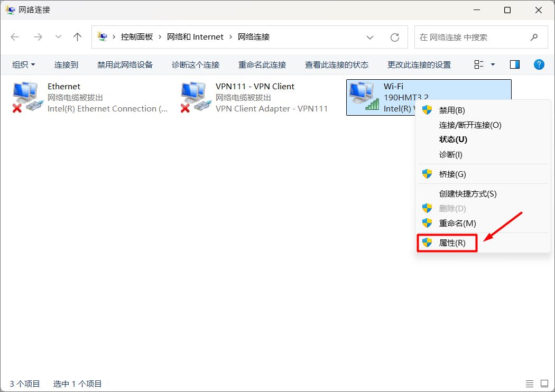Click the shield icon beside 禁用(B)
555x392 pixels.
tap(427, 110)
